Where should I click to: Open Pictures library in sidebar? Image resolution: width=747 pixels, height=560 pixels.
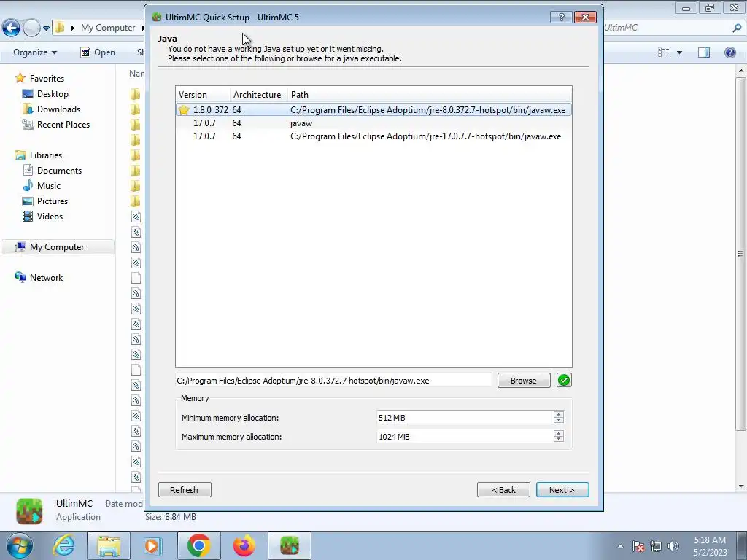point(53,201)
